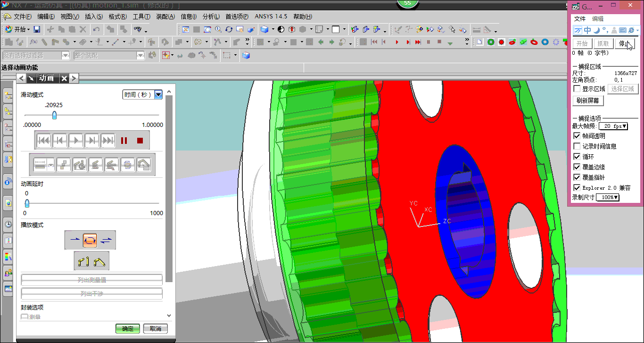This screenshot has height=343, width=644.
Task: Click the Save icon in the NX toolbar
Action: [x=37, y=29]
